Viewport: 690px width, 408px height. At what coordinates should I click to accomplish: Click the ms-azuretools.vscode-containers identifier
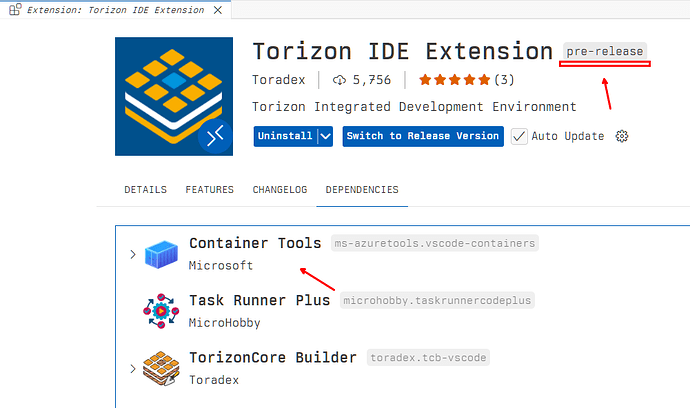(435, 243)
